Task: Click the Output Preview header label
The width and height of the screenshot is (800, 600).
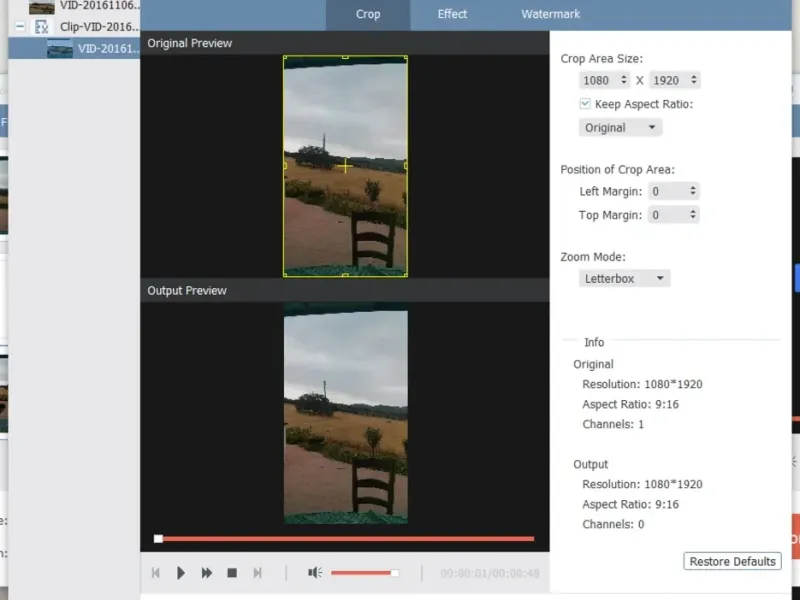Action: (x=187, y=291)
